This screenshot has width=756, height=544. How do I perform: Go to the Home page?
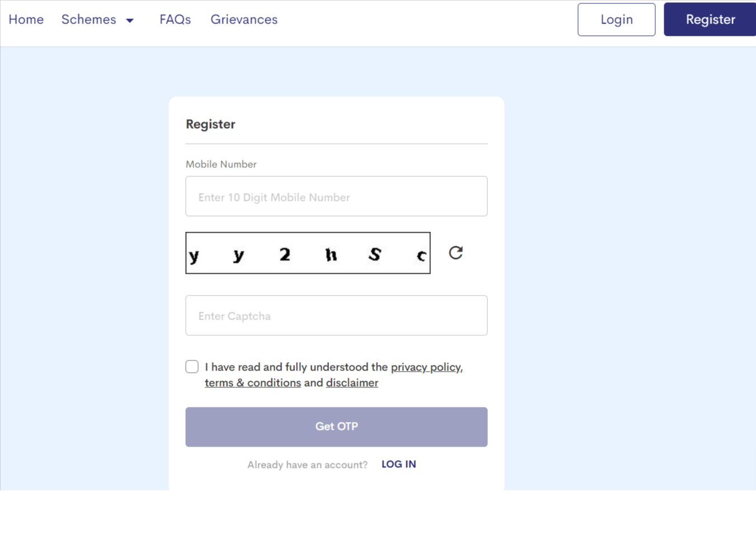(26, 20)
